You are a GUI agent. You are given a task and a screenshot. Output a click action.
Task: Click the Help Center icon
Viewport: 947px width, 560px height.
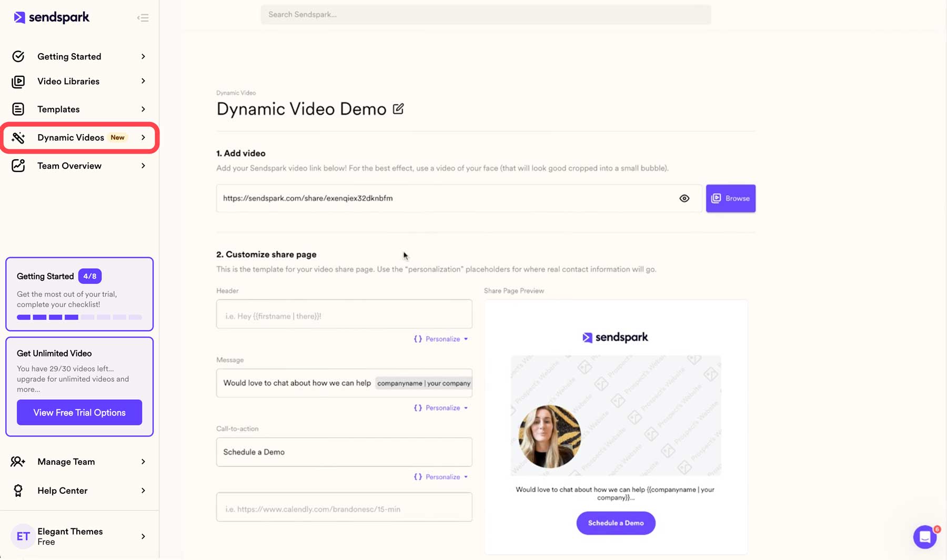coord(18,490)
